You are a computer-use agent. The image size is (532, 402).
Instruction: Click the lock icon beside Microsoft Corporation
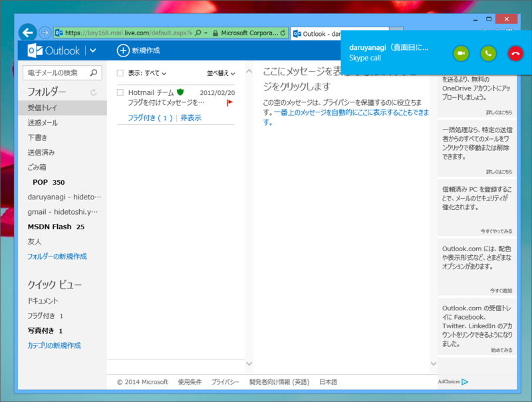[215, 33]
